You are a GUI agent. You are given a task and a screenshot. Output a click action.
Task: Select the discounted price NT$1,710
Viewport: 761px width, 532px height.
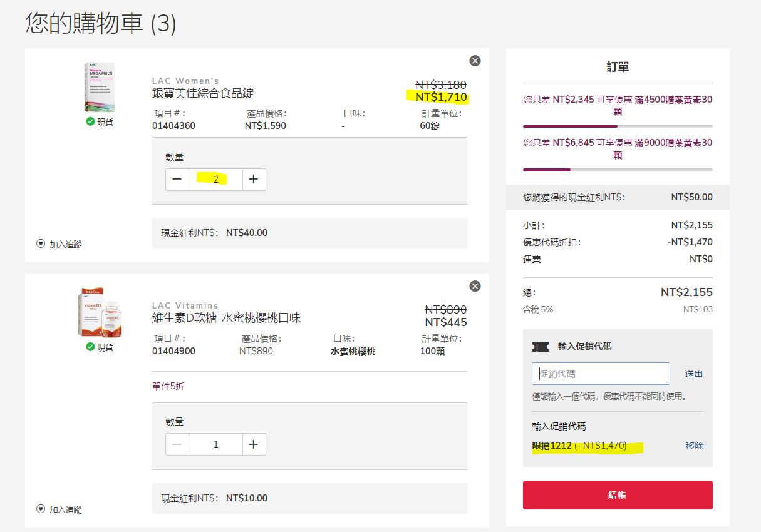coord(441,97)
